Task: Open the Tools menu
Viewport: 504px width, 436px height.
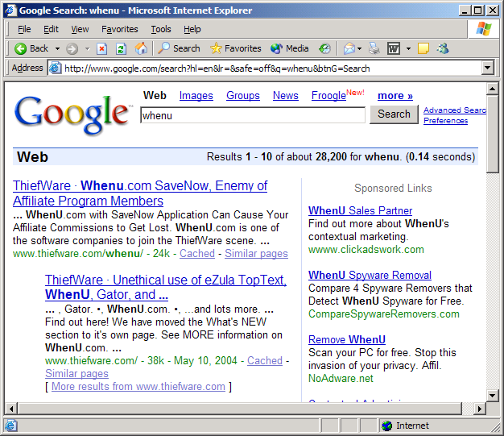Action: (x=161, y=29)
